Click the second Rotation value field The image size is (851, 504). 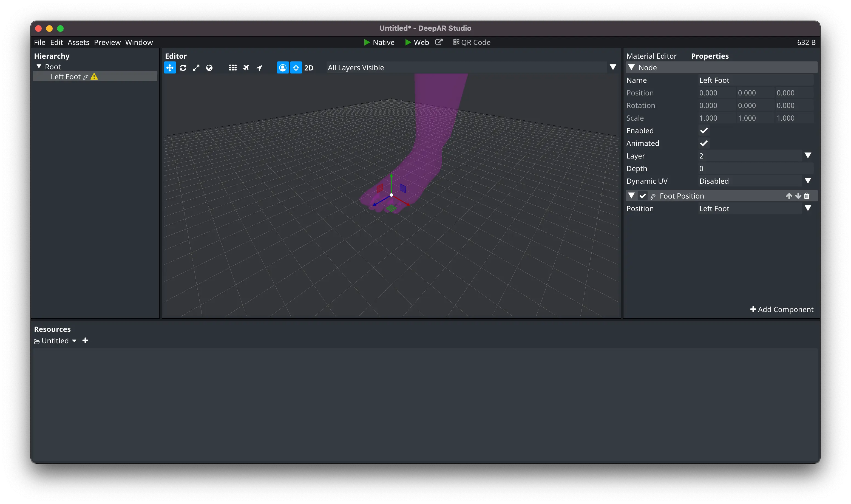click(x=755, y=106)
